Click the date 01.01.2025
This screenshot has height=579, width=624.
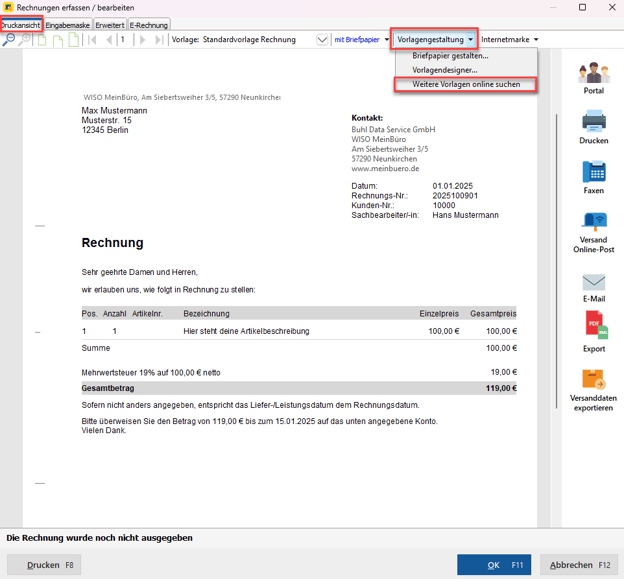[x=452, y=186]
